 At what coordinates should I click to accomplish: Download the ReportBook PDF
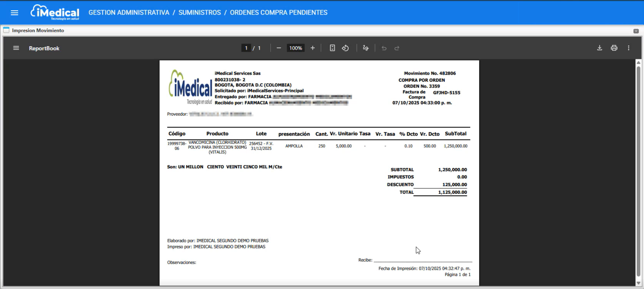[600, 48]
